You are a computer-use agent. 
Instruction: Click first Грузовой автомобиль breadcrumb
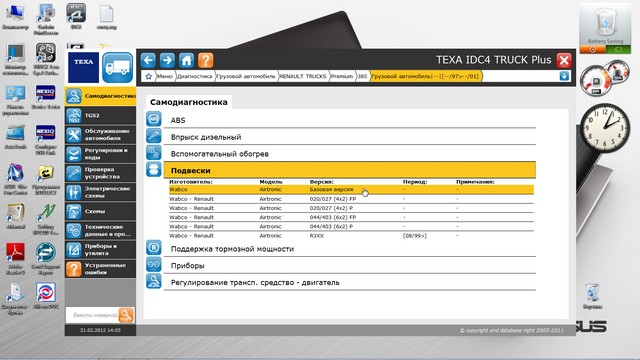tap(246, 76)
